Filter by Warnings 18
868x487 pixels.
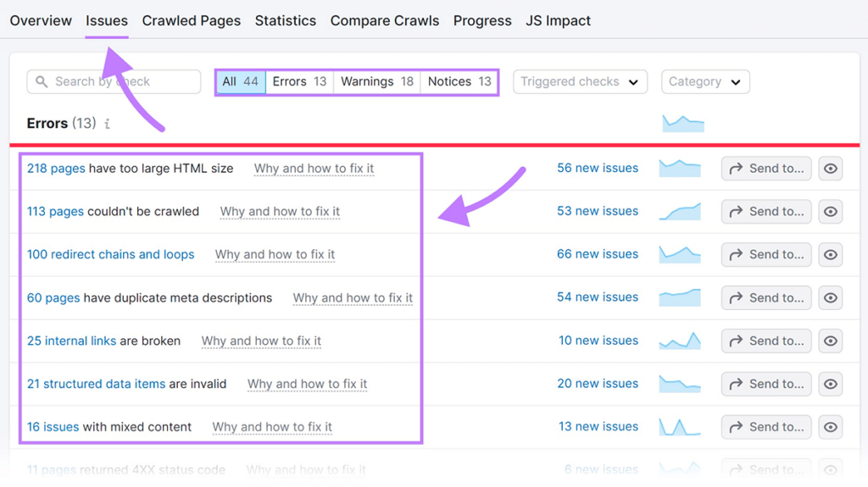tap(377, 81)
